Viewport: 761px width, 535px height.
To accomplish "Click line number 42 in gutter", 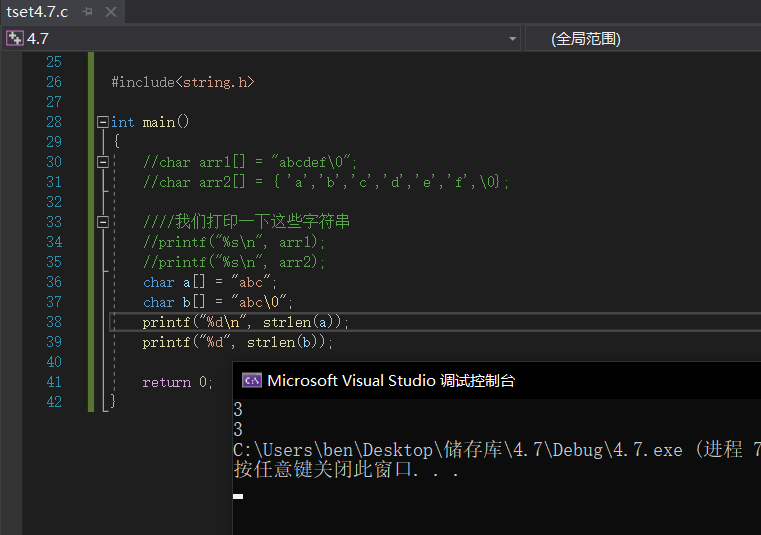I will (x=54, y=402).
